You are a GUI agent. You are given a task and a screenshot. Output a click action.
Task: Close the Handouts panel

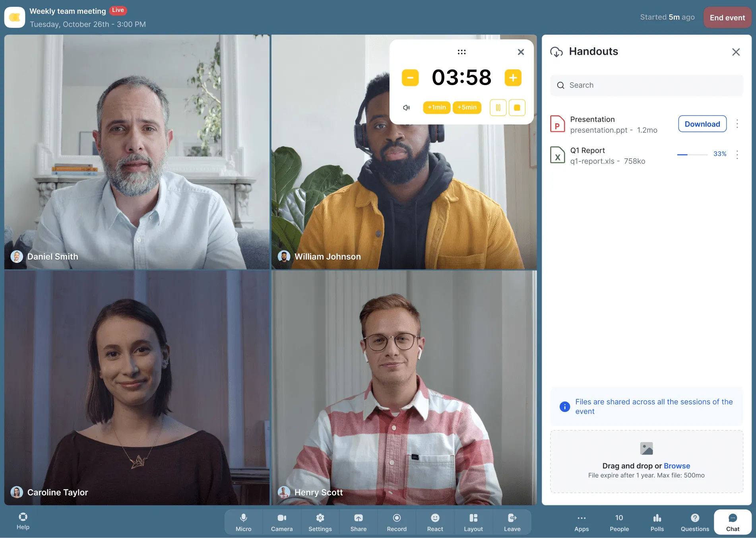[x=736, y=52]
